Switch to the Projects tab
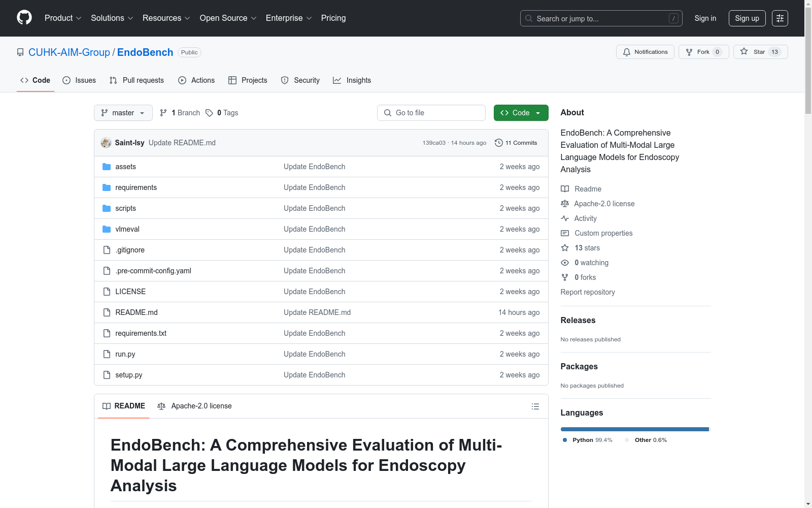The image size is (812, 508). (248, 80)
